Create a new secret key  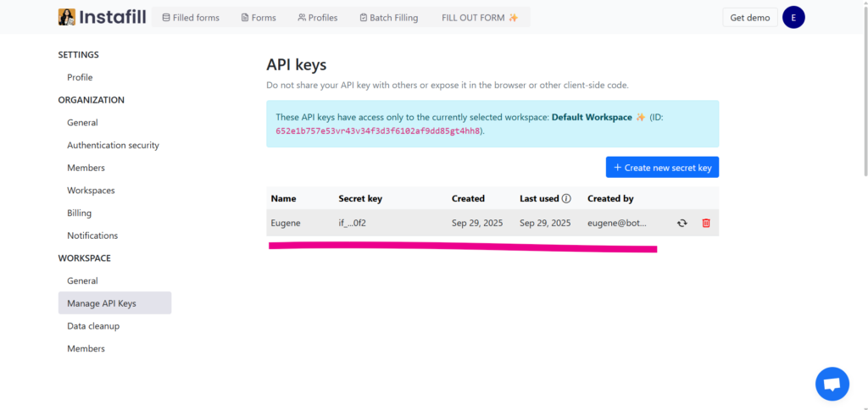(662, 168)
